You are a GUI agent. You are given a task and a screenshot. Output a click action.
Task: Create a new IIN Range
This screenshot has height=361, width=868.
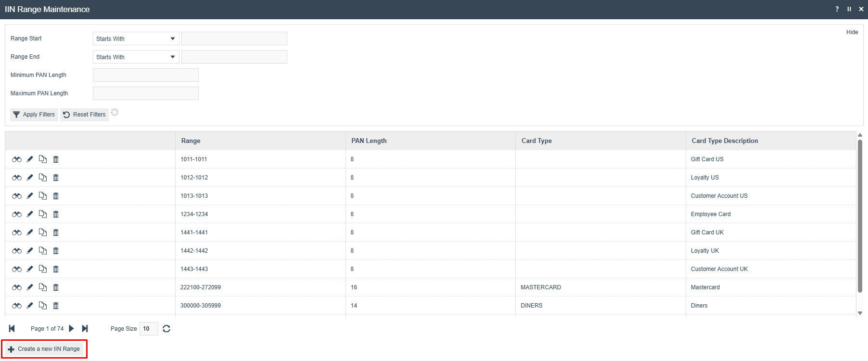(x=44, y=349)
